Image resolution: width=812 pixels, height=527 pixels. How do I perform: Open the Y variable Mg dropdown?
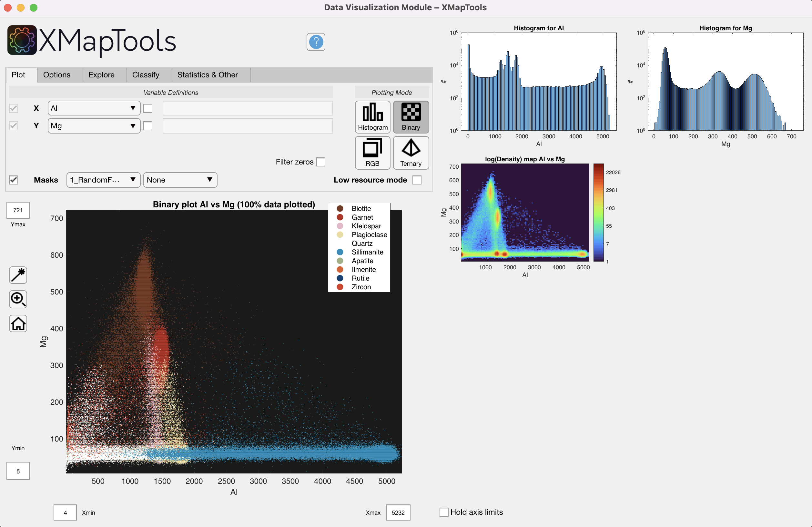[x=94, y=126]
